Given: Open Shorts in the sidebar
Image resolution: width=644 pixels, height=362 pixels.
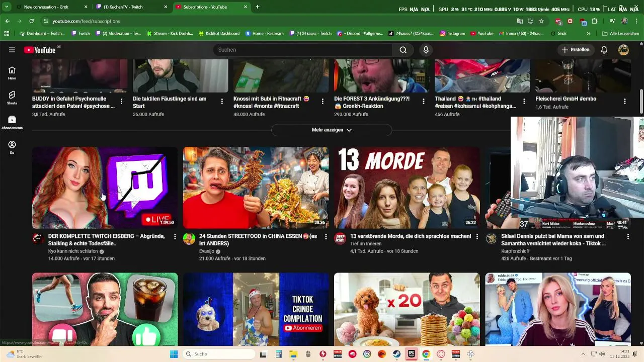Looking at the screenshot, I should (12, 98).
